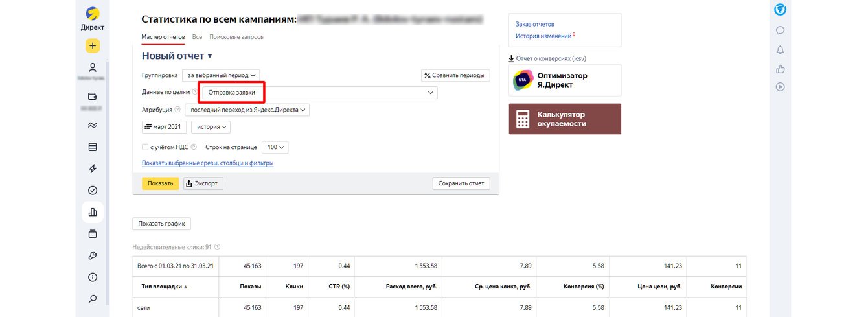Click the yellow plus create button
868x317 pixels.
click(x=92, y=46)
